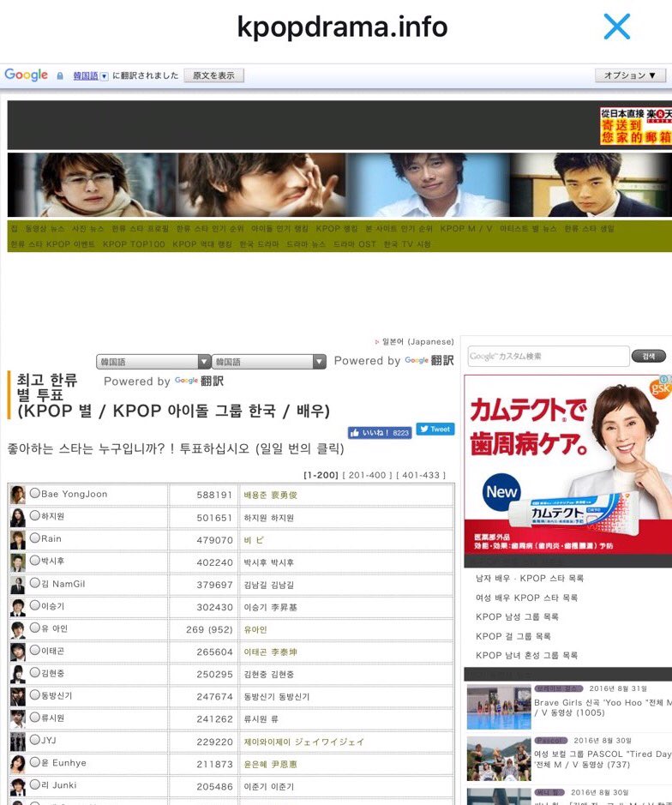Screen dimensions: 672x805
Task: Open the KPOP TOP100 menu item
Action: (134, 243)
